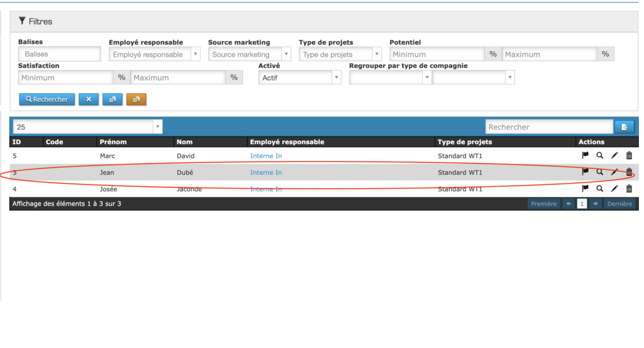Sort table by the Nom column header
Viewport: 644px width, 348px height.
[184, 142]
